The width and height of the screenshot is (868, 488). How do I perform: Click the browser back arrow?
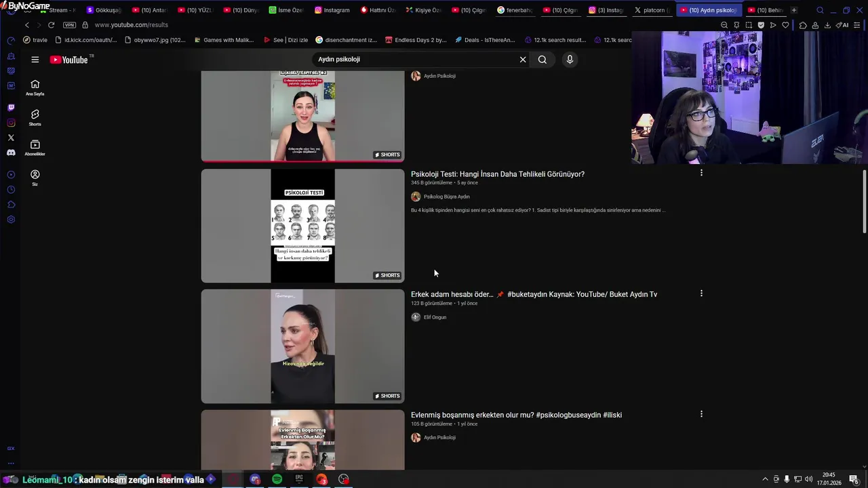27,25
